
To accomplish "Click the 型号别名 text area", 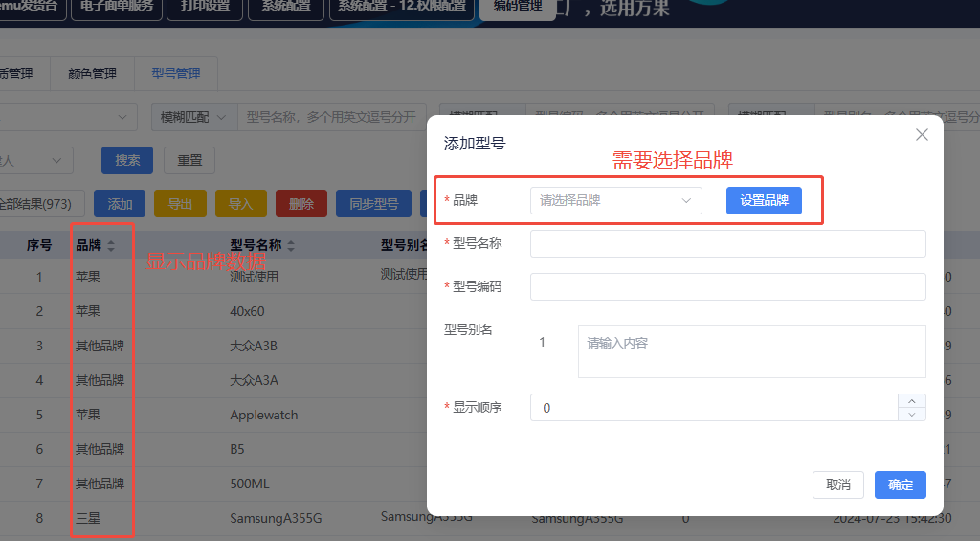I will coord(751,351).
